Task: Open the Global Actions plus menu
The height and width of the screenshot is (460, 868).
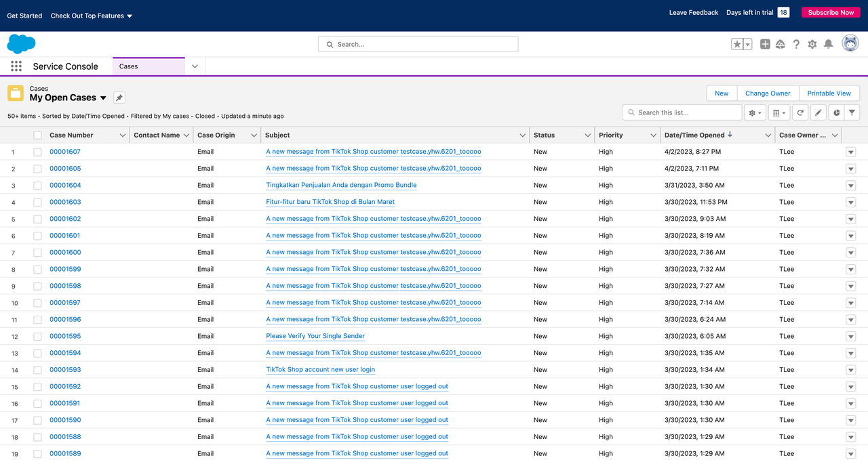Action: (765, 44)
